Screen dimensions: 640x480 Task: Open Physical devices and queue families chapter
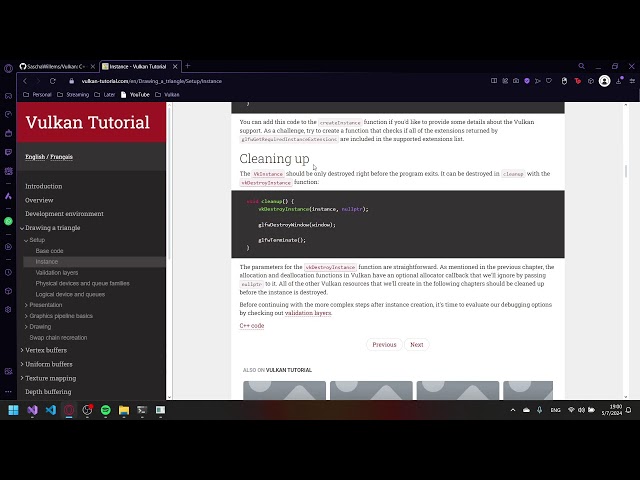(x=82, y=283)
